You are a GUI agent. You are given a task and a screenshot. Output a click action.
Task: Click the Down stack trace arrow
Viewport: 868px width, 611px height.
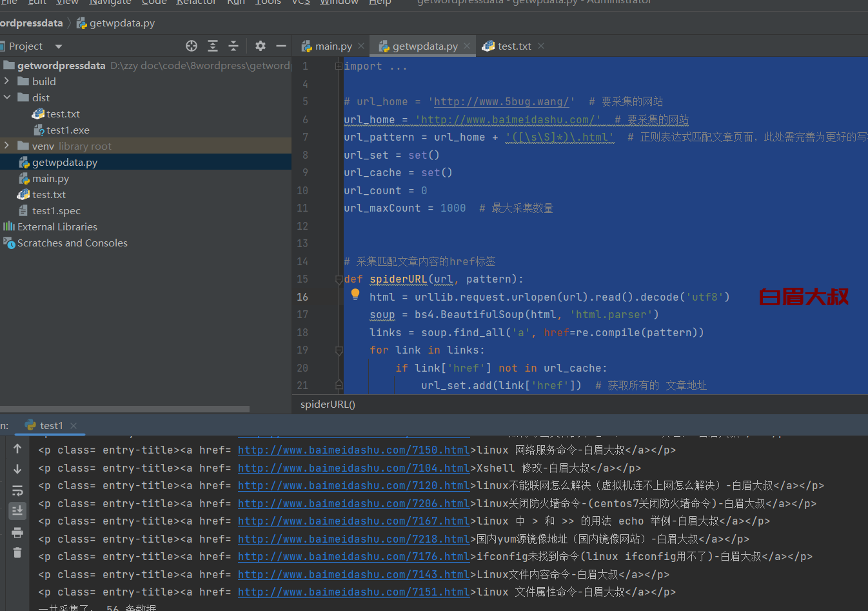pos(17,469)
